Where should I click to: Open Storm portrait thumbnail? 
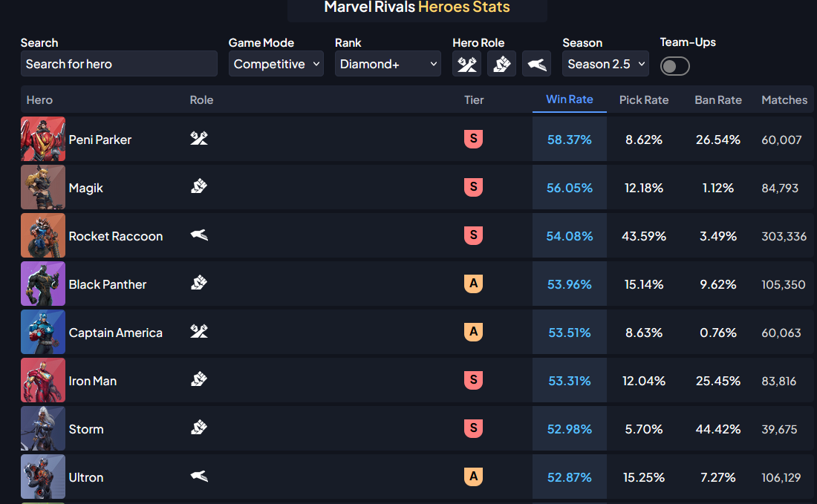click(x=43, y=428)
